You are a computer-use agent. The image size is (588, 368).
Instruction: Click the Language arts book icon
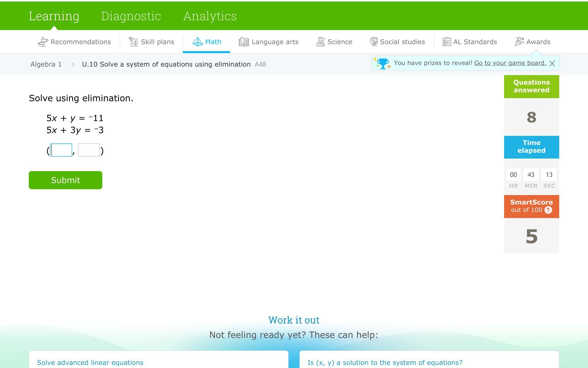(244, 42)
